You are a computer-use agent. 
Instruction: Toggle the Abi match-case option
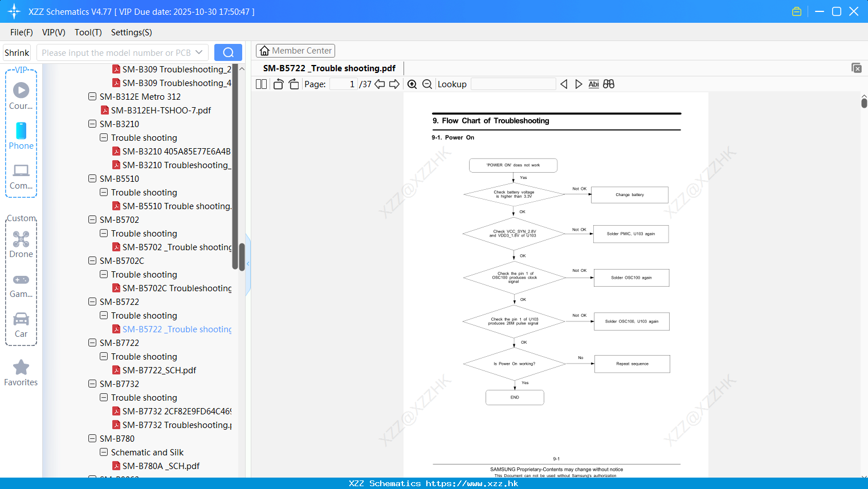pyautogui.click(x=593, y=84)
